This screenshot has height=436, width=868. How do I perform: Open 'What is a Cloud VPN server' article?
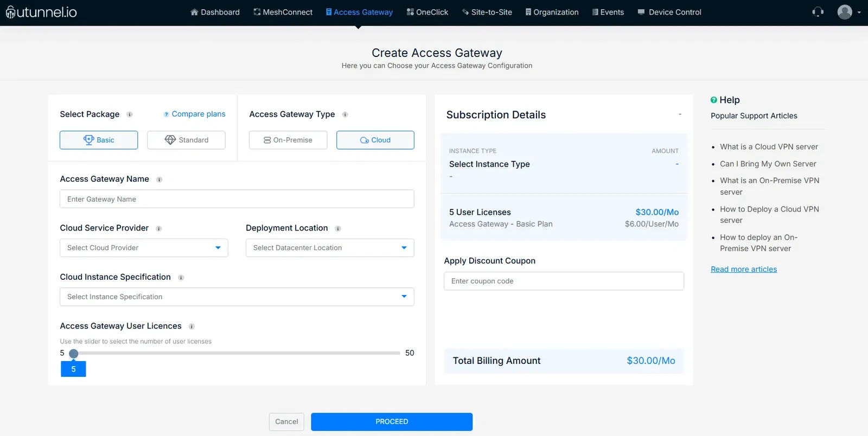(769, 147)
